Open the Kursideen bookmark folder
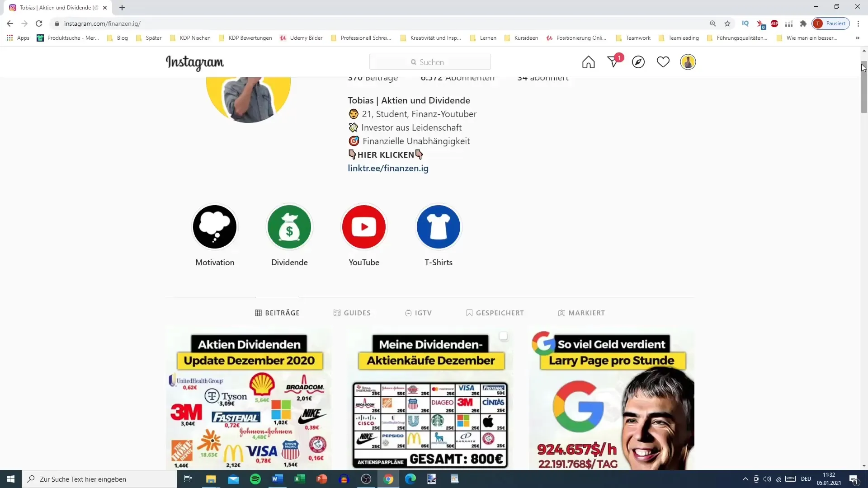 (x=521, y=38)
